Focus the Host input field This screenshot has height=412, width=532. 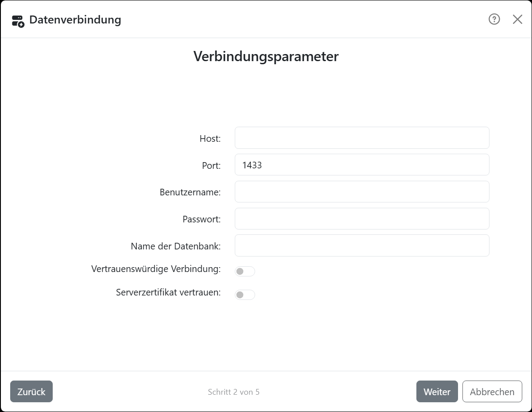[362, 138]
